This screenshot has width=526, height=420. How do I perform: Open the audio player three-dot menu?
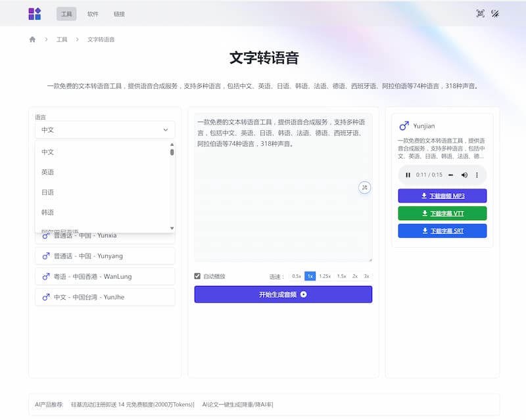click(477, 175)
